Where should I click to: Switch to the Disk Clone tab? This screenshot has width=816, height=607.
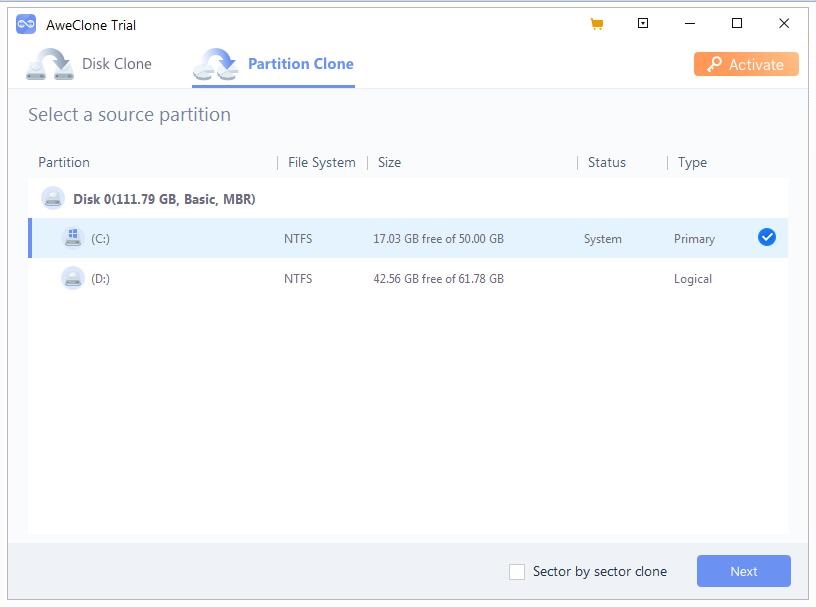[89, 64]
